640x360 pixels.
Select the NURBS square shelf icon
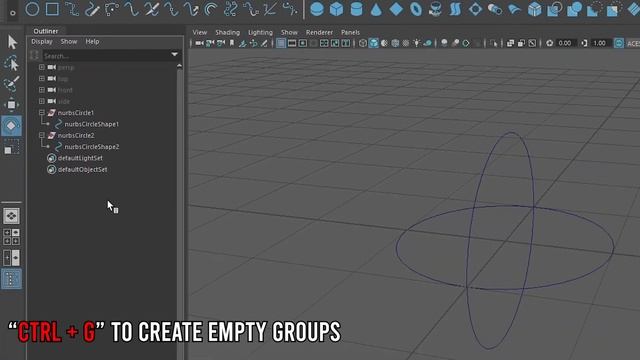point(52,9)
